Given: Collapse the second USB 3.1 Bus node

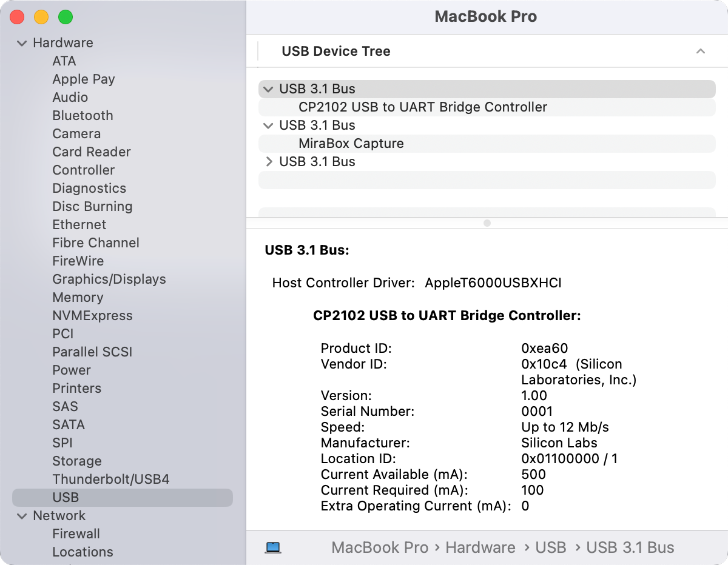Looking at the screenshot, I should (268, 125).
